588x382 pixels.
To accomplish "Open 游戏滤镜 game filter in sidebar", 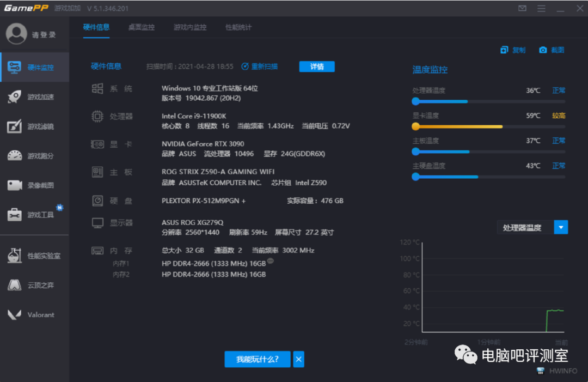I will [34, 126].
